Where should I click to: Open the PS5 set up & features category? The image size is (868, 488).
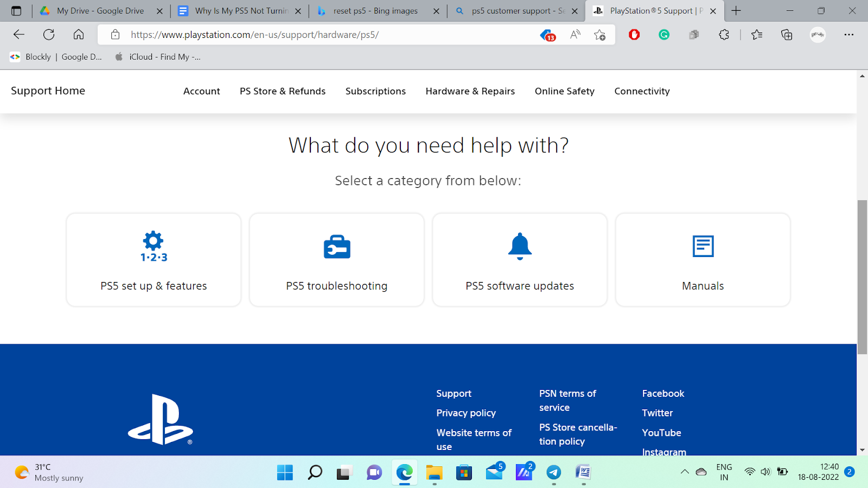(154, 260)
